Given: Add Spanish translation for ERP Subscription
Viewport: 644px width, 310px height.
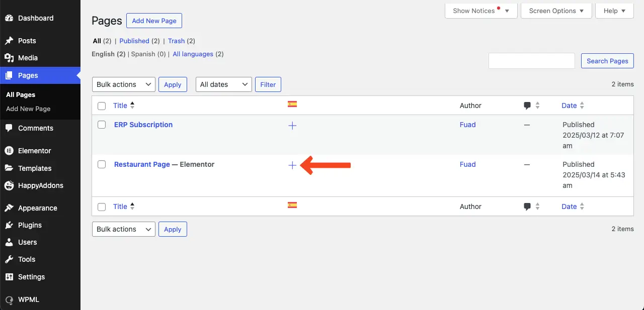Looking at the screenshot, I should coord(292,126).
